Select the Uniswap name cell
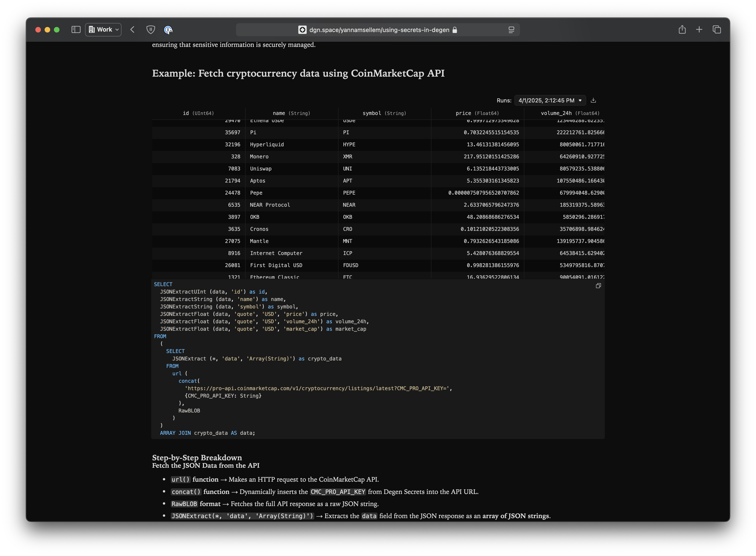Image resolution: width=756 pixels, height=556 pixels. click(x=292, y=169)
